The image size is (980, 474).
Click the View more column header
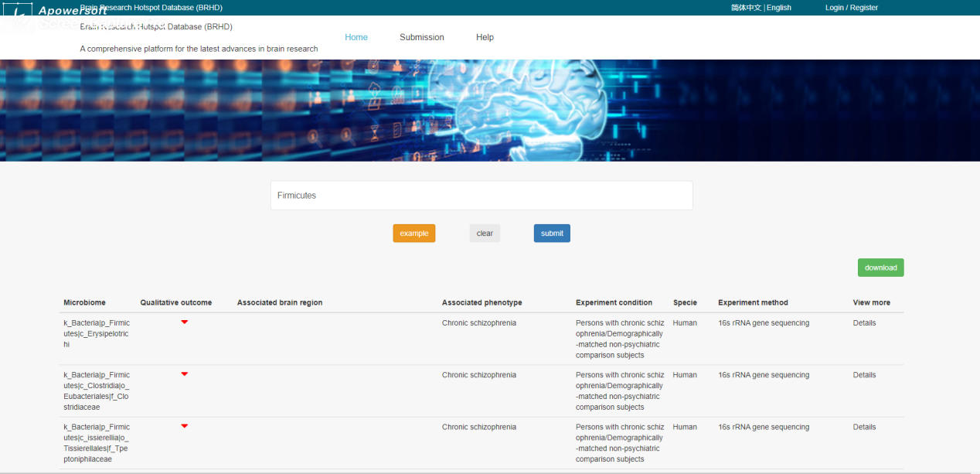pyautogui.click(x=872, y=302)
